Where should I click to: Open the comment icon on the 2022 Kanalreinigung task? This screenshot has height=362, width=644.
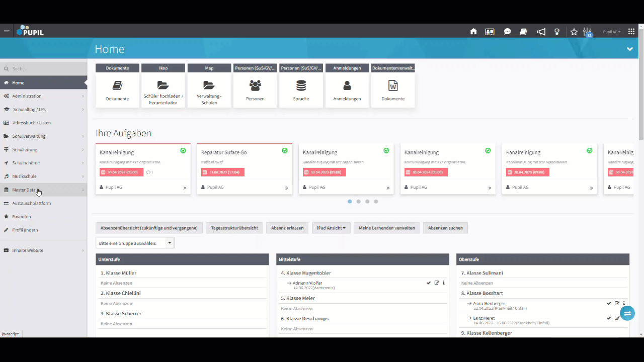(x=149, y=172)
